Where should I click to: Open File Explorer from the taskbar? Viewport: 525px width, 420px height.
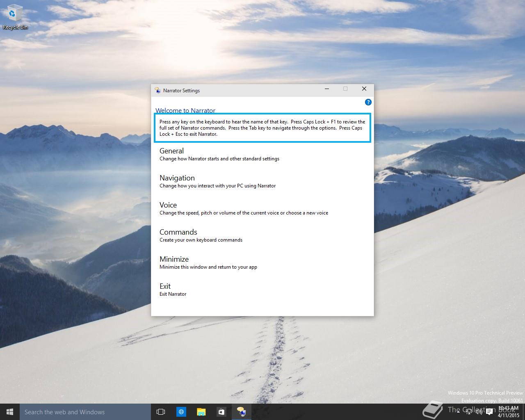201,412
